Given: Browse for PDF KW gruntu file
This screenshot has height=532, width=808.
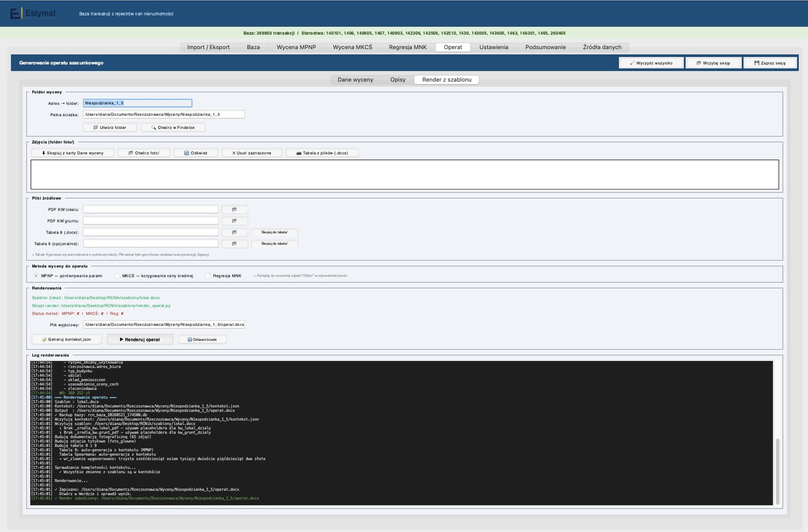Looking at the screenshot, I should click(x=234, y=221).
